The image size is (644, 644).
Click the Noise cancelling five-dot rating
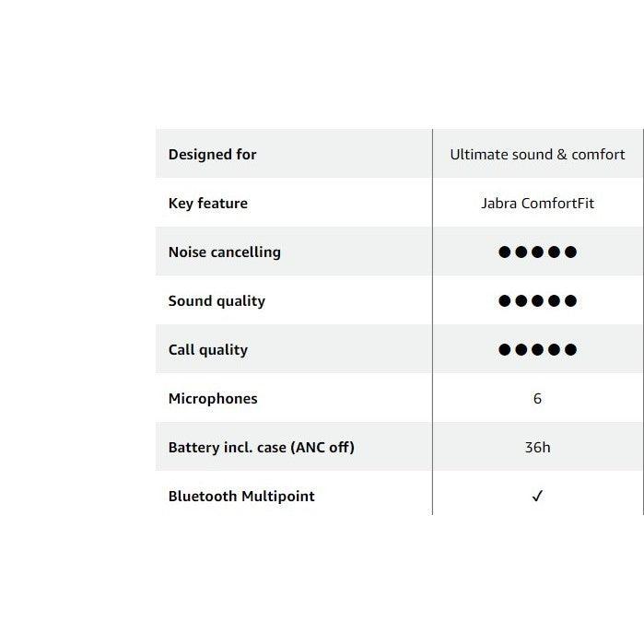537,252
